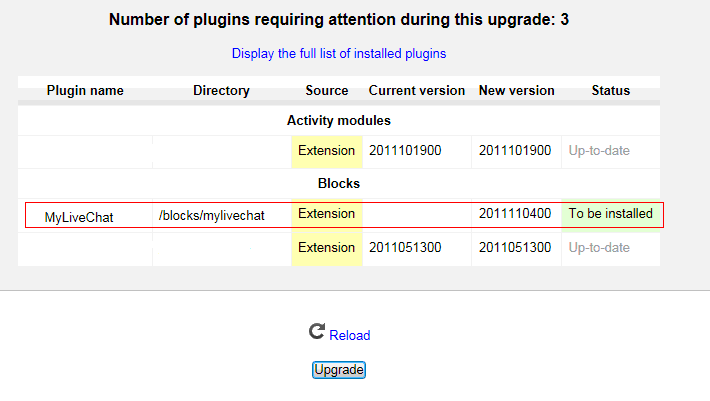The image size is (710, 401).
Task: Click the Reload text link
Action: (349, 335)
